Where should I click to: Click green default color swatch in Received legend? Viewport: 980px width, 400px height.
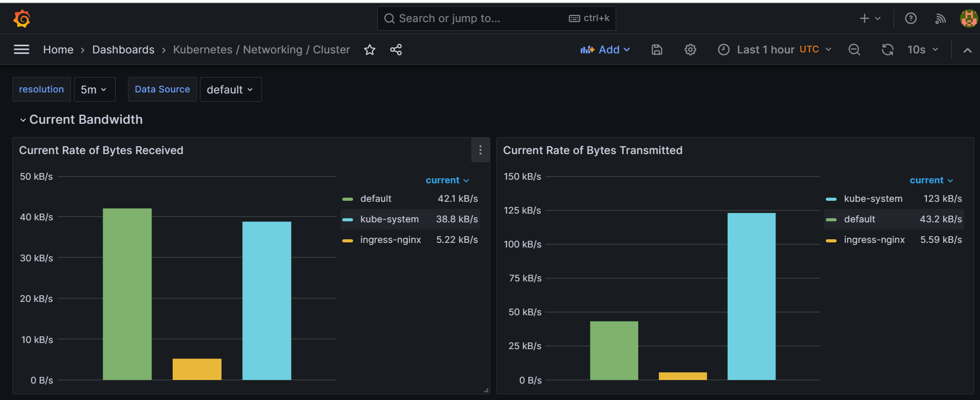coord(347,199)
